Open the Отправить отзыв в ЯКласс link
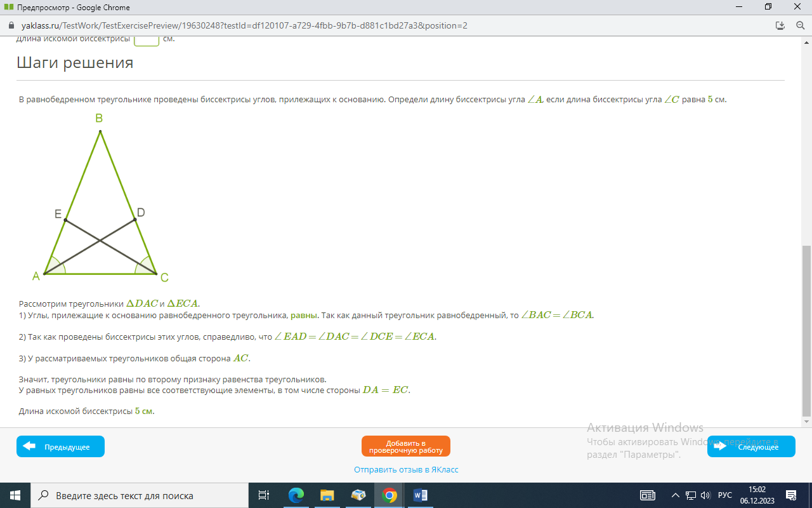The image size is (812, 508). [x=406, y=470]
